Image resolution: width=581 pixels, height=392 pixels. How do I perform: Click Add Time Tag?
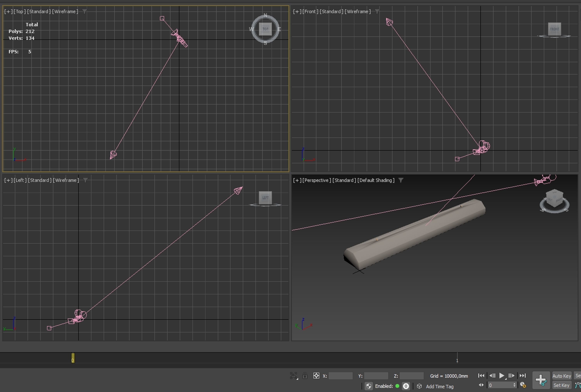(439, 386)
